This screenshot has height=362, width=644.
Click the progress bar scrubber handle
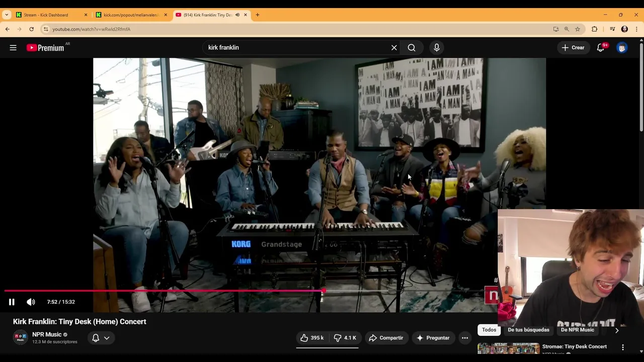[324, 291]
